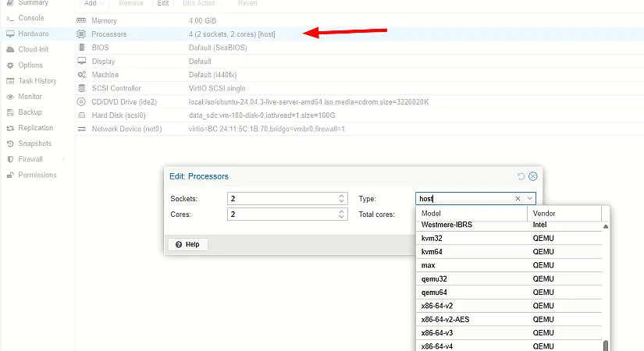Image resolution: width=644 pixels, height=351 pixels.
Task: Click the Firewall shield icon
Action: point(10,159)
